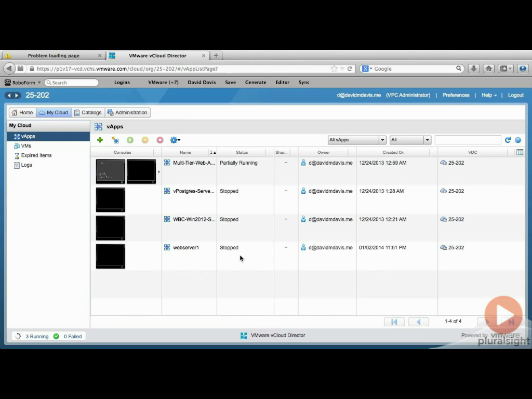Click the navigate forward arrow beside 25-202

coord(17,96)
